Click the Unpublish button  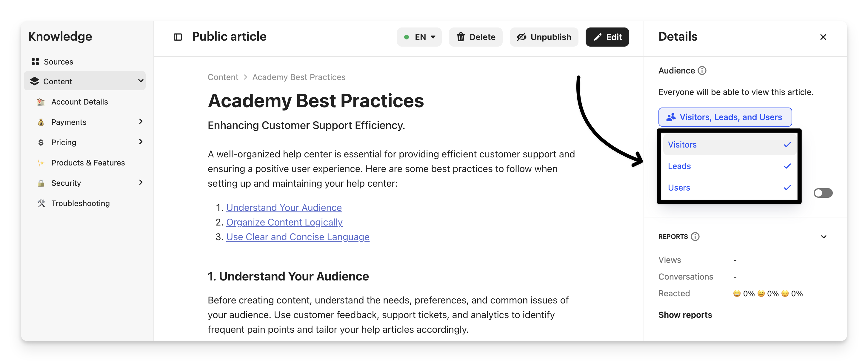[544, 37]
